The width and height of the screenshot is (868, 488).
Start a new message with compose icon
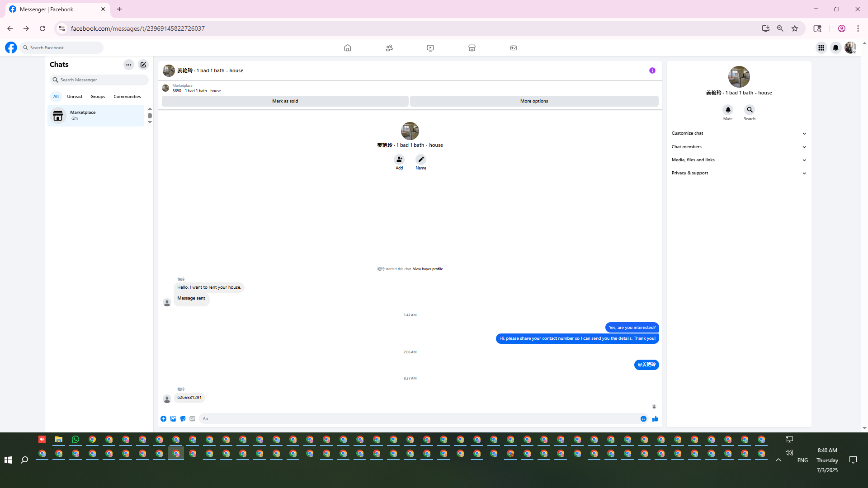click(143, 65)
